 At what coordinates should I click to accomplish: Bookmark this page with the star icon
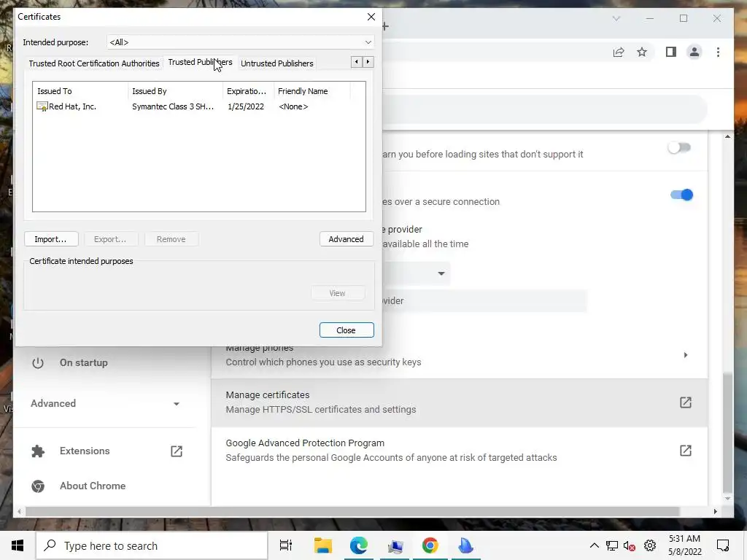642,52
